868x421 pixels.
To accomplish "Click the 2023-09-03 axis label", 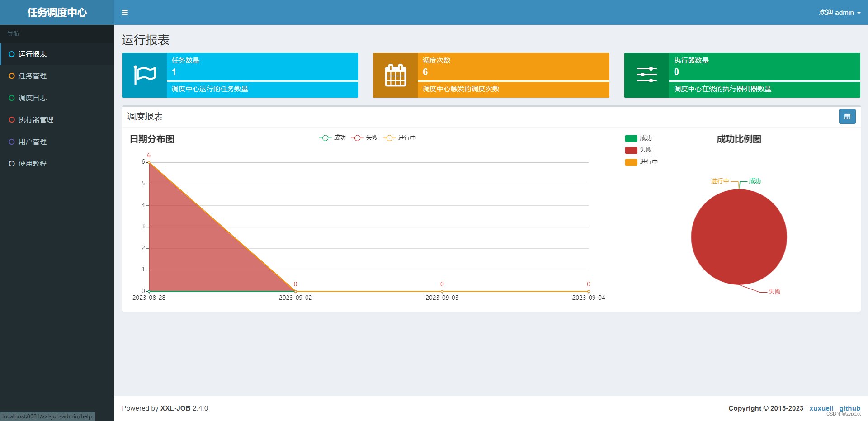I will 442,298.
